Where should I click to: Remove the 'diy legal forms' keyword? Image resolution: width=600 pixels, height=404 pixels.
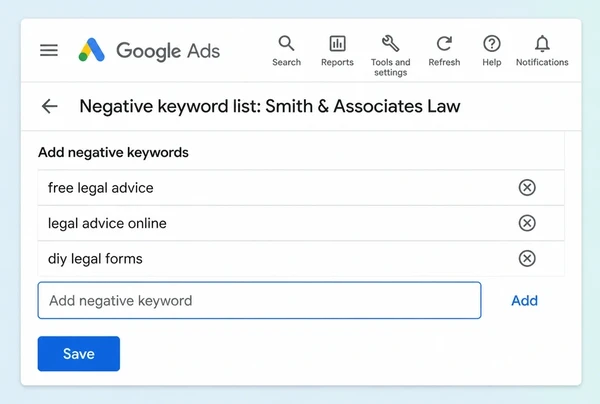(527, 259)
